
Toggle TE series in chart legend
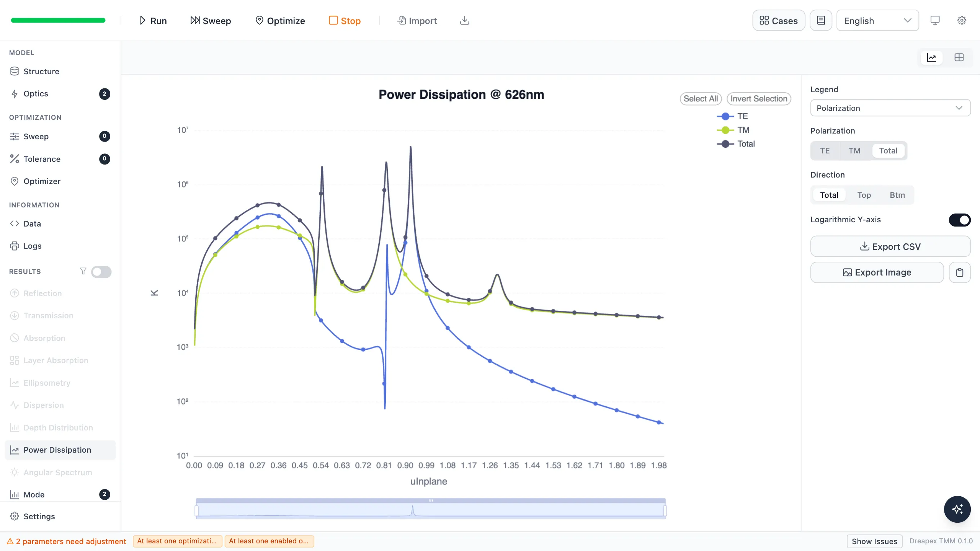click(x=733, y=116)
